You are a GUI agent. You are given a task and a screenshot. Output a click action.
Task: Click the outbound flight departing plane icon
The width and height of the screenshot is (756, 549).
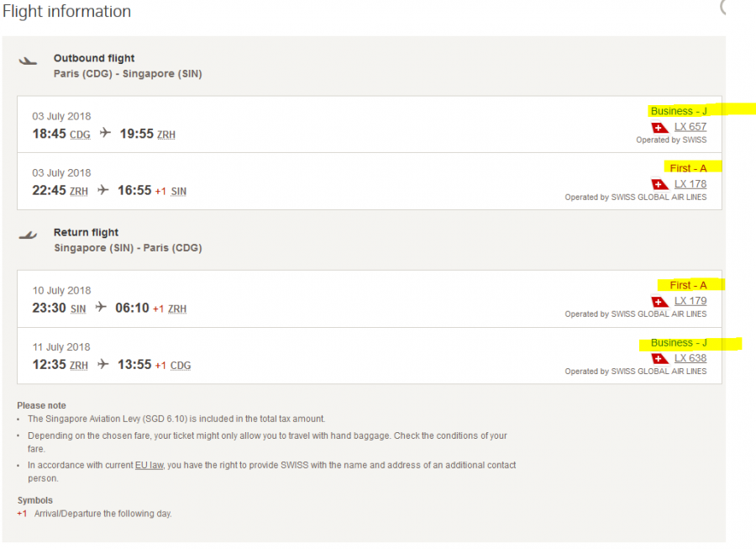29,61
